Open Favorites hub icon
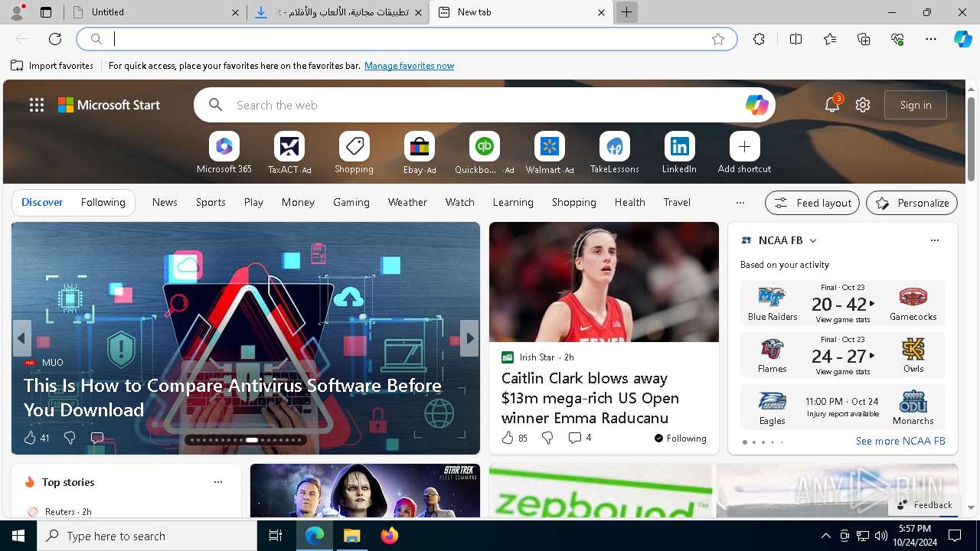The height and width of the screenshot is (551, 980). click(x=830, y=39)
